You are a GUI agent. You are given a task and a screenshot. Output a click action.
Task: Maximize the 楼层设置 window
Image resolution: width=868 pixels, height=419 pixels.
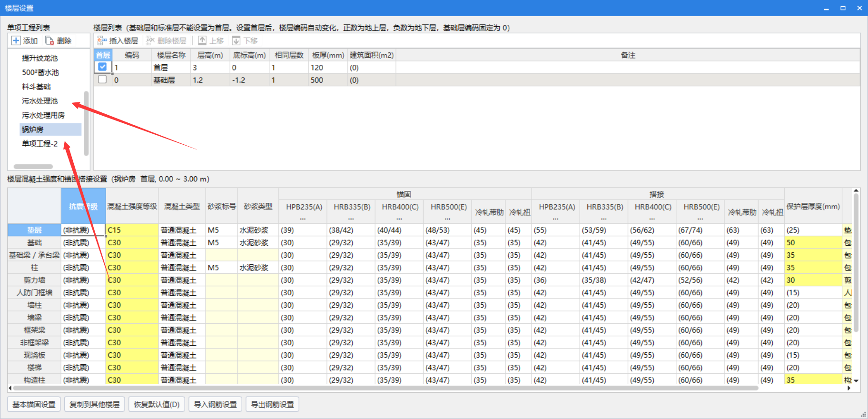843,8
